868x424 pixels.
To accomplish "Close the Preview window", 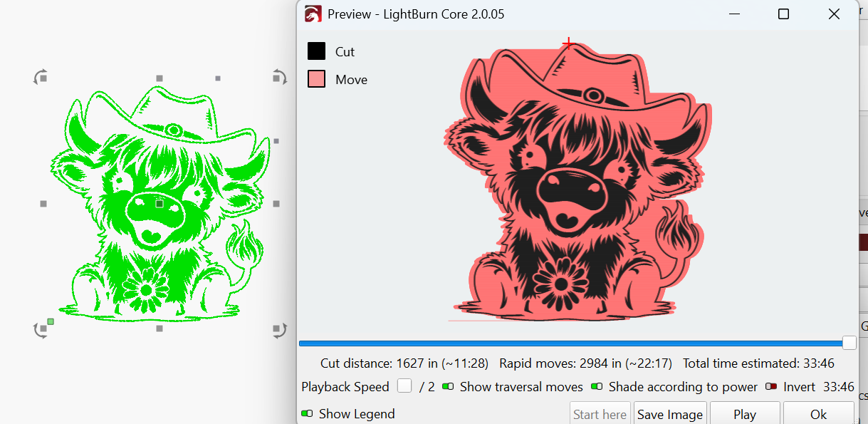I will 834,14.
